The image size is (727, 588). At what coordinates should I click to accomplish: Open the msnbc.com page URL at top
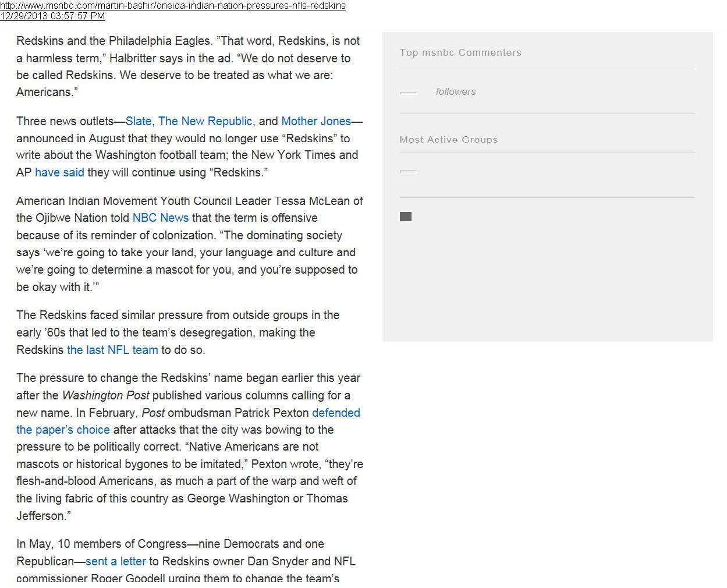(173, 5)
